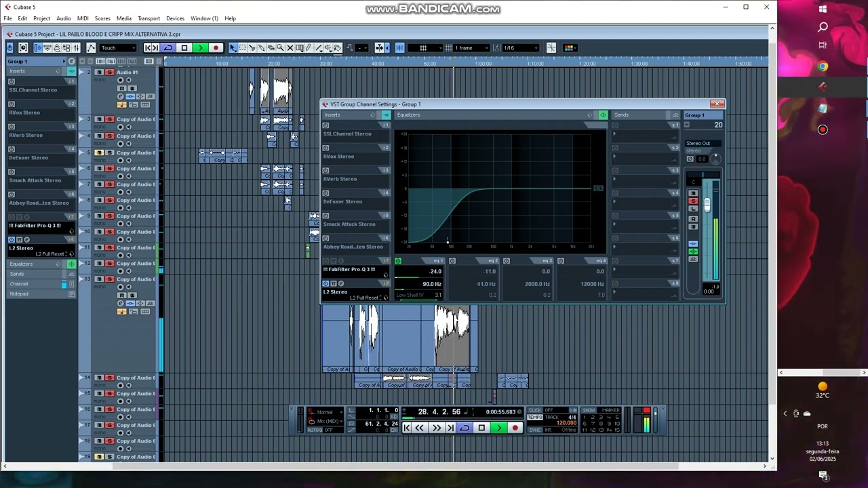
Task: Select the Draw pencil tool
Action: tap(309, 47)
